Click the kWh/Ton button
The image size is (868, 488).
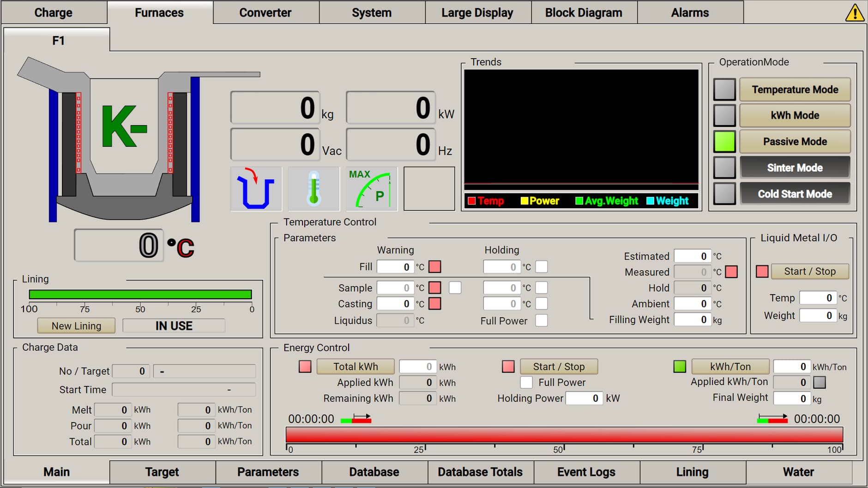point(730,367)
